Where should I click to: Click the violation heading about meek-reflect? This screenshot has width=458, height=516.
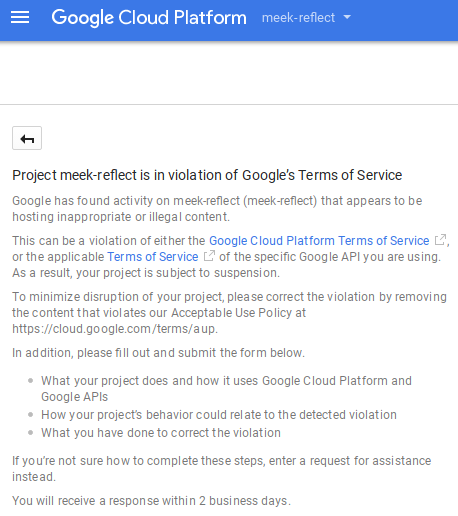[207, 175]
